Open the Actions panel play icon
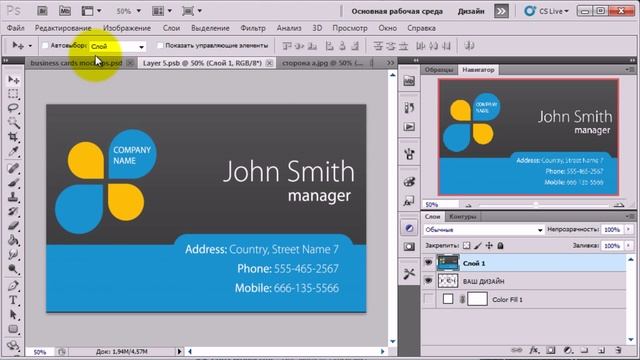640x360 pixels. pyautogui.click(x=409, y=127)
